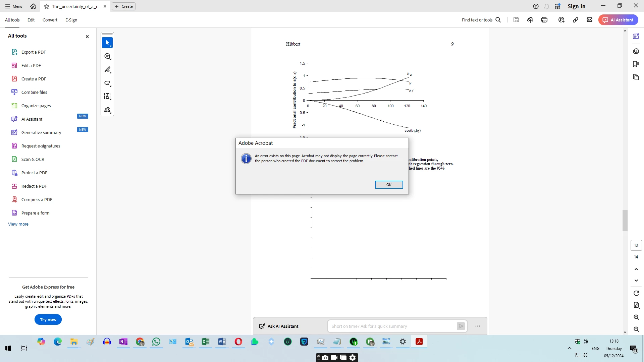Open the View more link

(18, 224)
